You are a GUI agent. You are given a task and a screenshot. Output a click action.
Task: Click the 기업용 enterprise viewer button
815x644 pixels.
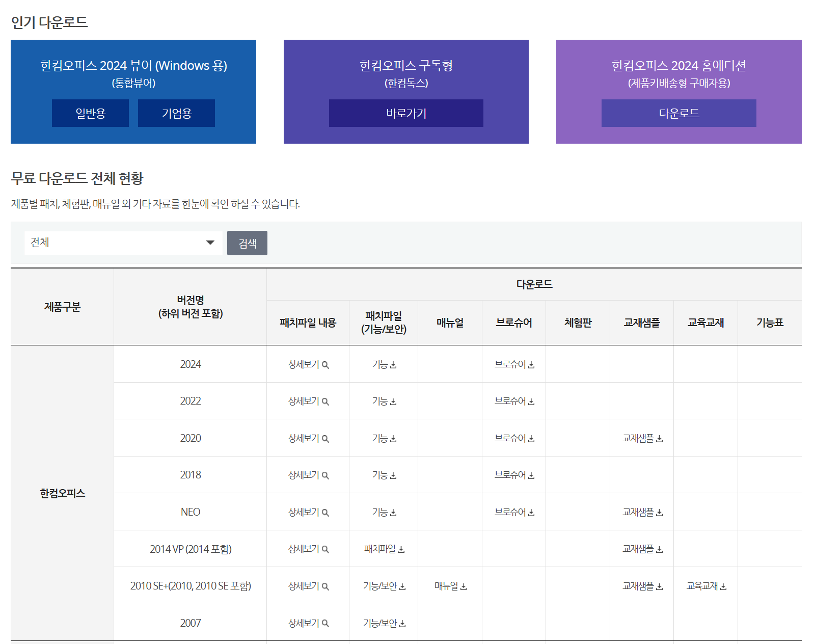click(x=176, y=113)
